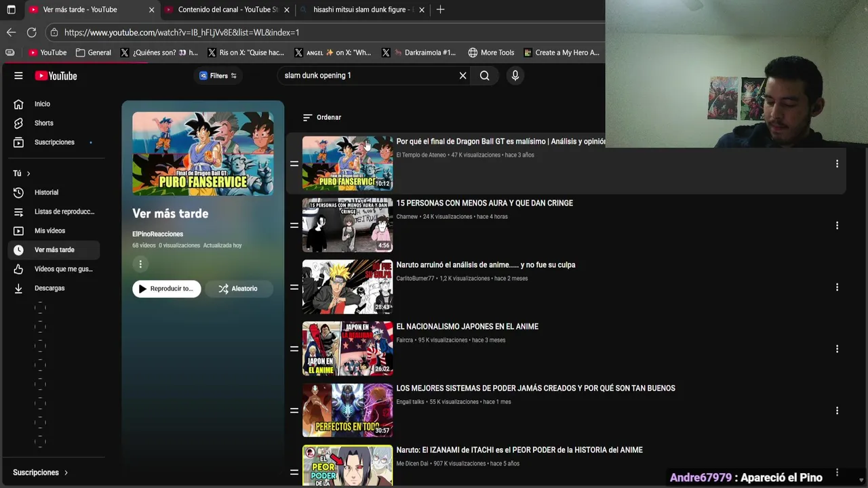
Task: Click drag handle of Naruto arruinó video
Action: pos(294,287)
